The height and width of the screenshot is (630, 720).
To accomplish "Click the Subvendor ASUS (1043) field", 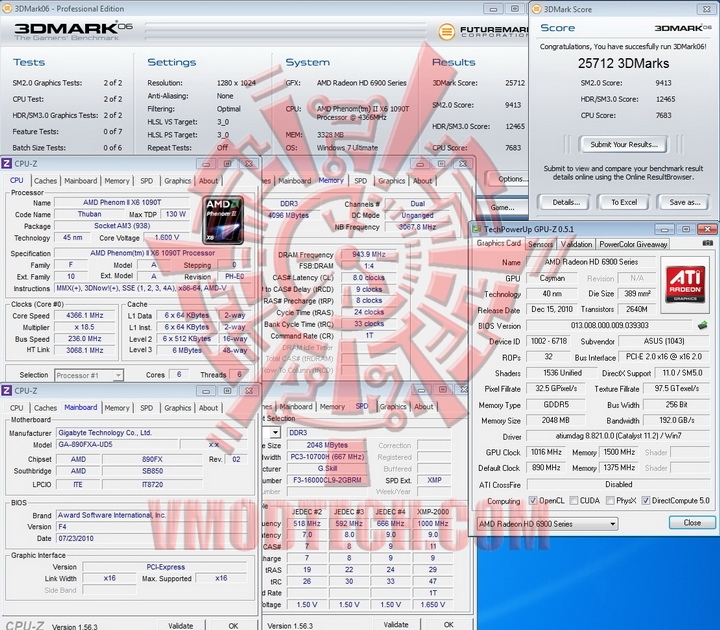I will (x=664, y=341).
